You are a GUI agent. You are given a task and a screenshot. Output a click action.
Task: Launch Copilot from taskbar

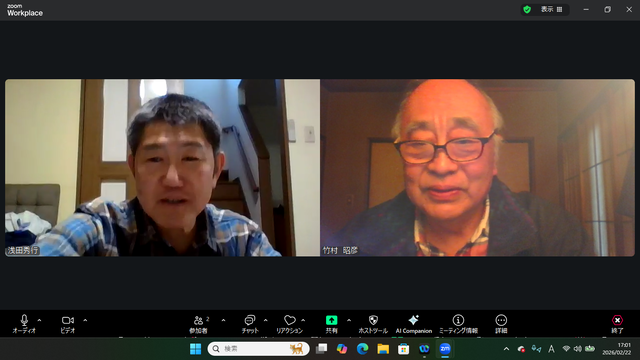pyautogui.click(x=342, y=349)
